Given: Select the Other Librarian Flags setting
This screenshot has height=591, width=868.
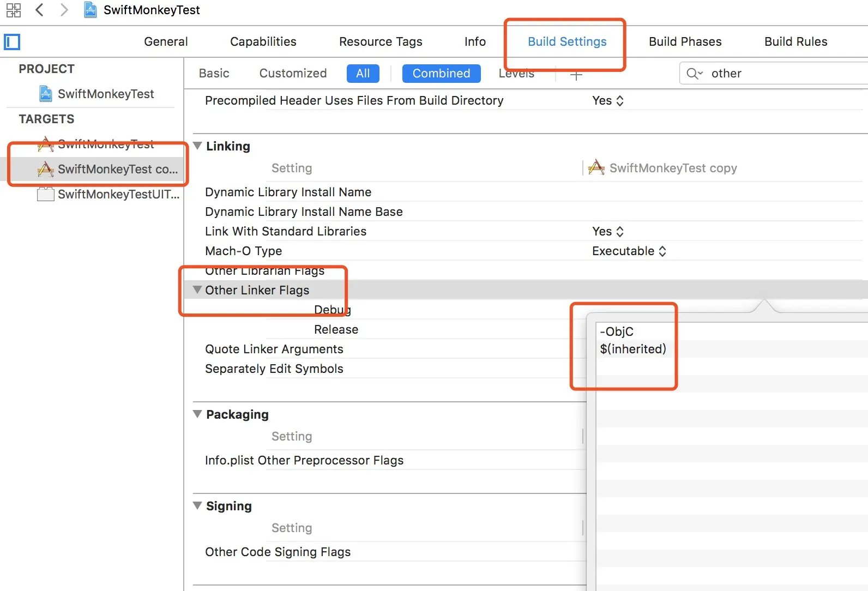Looking at the screenshot, I should click(x=264, y=270).
